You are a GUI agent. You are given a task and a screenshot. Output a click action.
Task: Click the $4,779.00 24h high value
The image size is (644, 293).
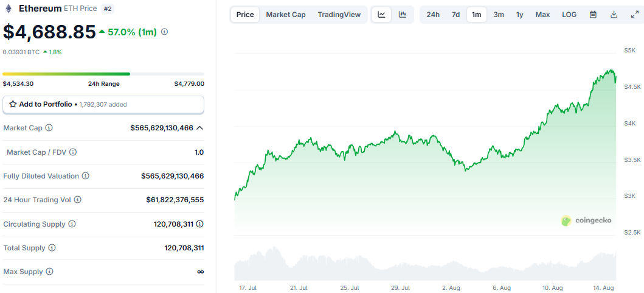click(x=189, y=84)
